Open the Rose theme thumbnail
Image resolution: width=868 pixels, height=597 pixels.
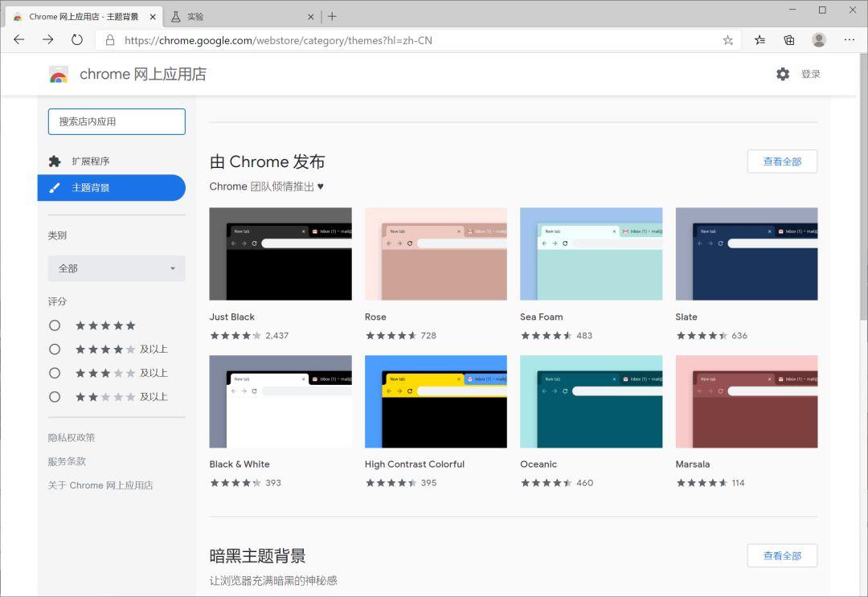436,254
